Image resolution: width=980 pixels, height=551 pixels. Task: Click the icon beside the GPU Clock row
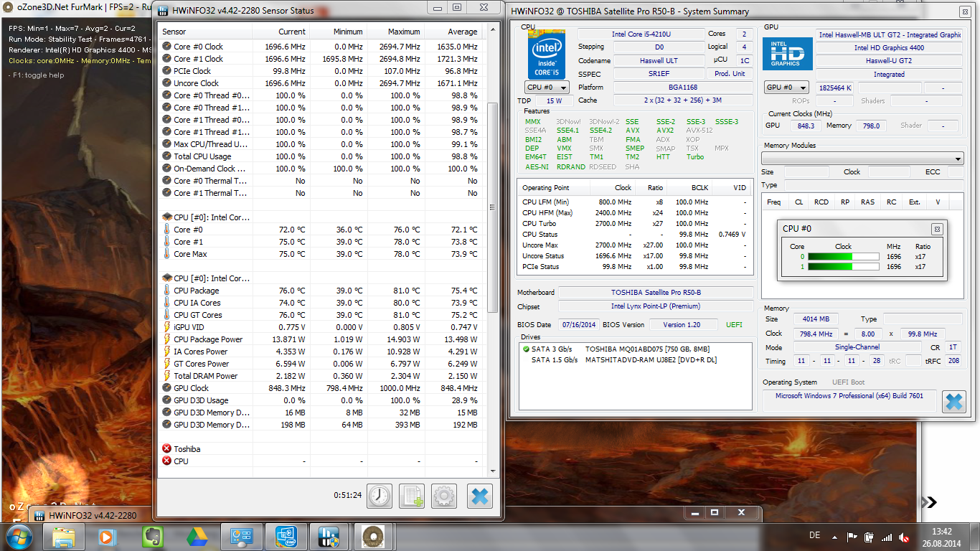167,388
